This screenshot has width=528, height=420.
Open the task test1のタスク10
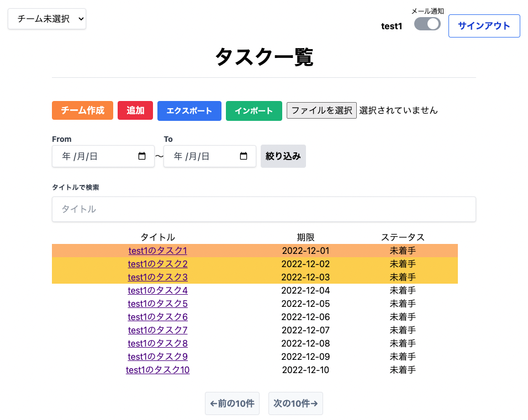157,370
